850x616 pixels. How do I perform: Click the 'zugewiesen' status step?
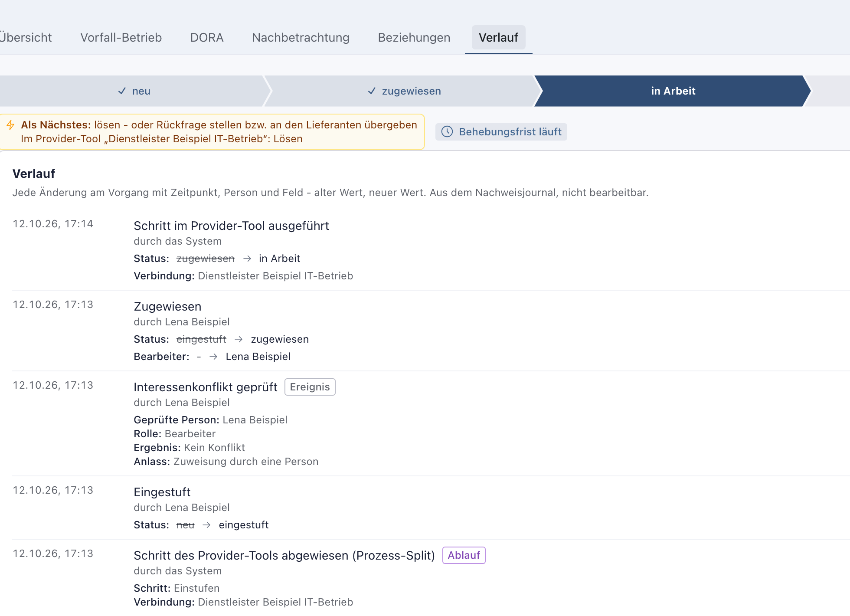[x=403, y=91]
